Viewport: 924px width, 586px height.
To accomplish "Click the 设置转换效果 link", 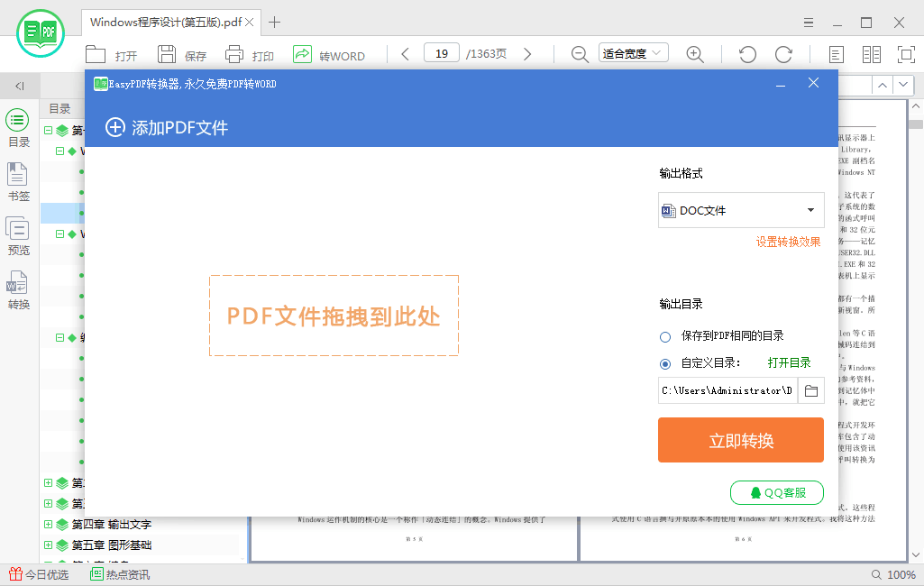I will (x=788, y=242).
